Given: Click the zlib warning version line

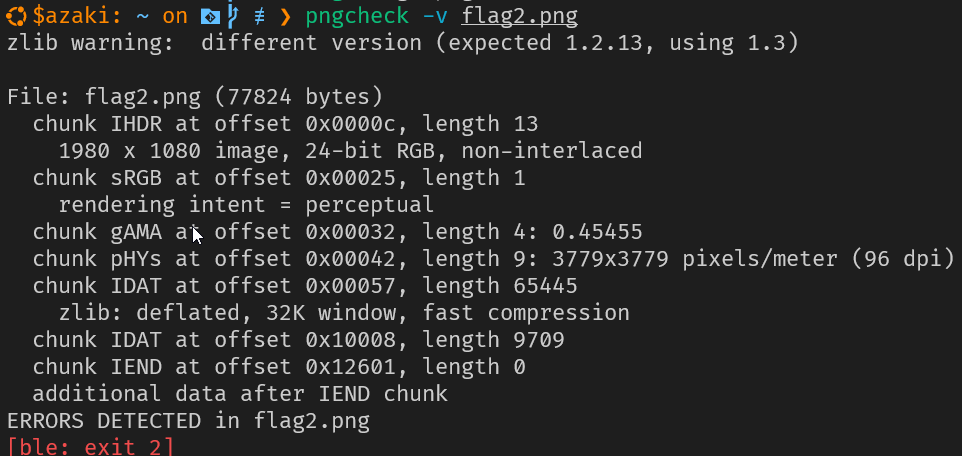Looking at the screenshot, I should pos(402,43).
